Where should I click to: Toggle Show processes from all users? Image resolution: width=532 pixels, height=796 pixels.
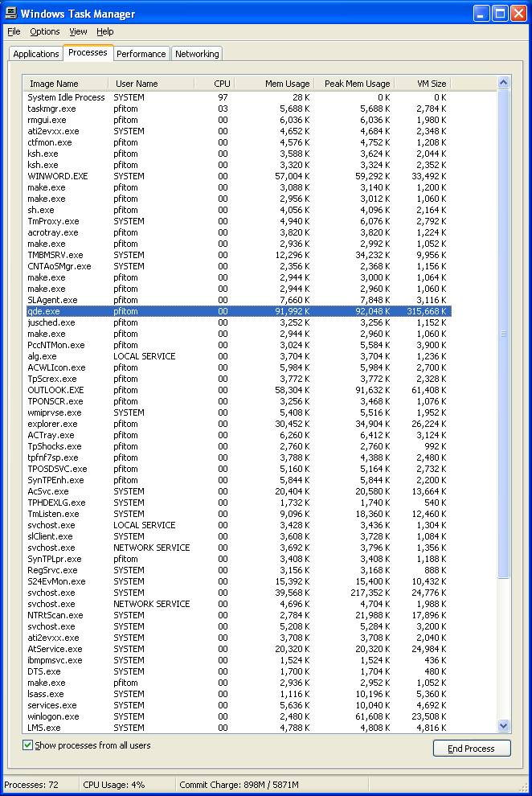[27, 745]
